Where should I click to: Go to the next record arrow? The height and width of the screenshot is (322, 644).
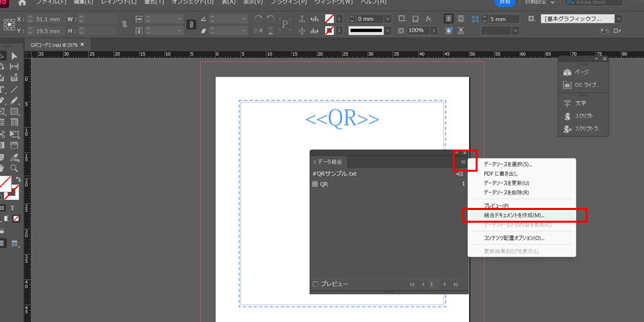pos(444,284)
